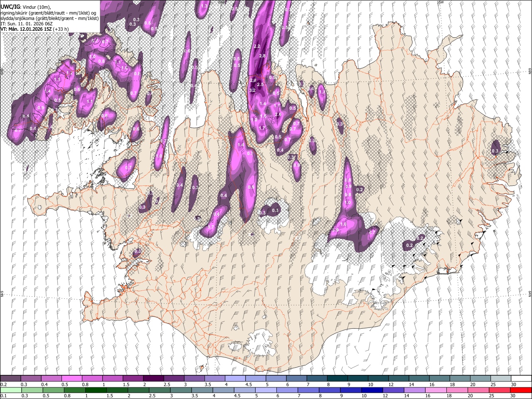
Task: Click the 'slydda/snjókoma' legend description line
Action: pos(50,18)
